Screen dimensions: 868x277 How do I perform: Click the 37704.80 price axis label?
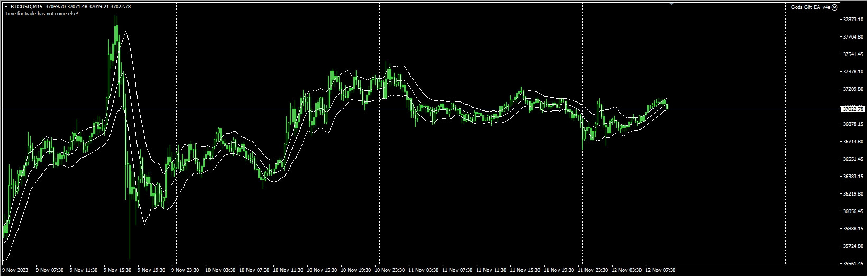pyautogui.click(x=853, y=37)
